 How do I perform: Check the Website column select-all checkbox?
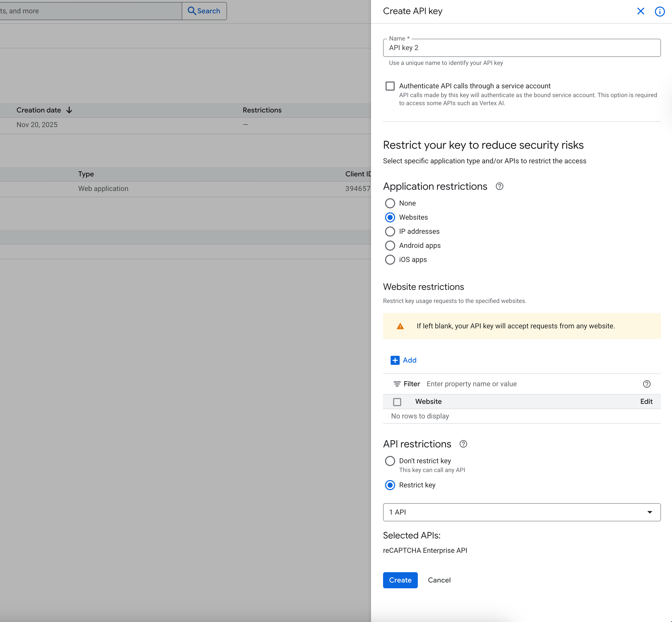click(x=397, y=402)
